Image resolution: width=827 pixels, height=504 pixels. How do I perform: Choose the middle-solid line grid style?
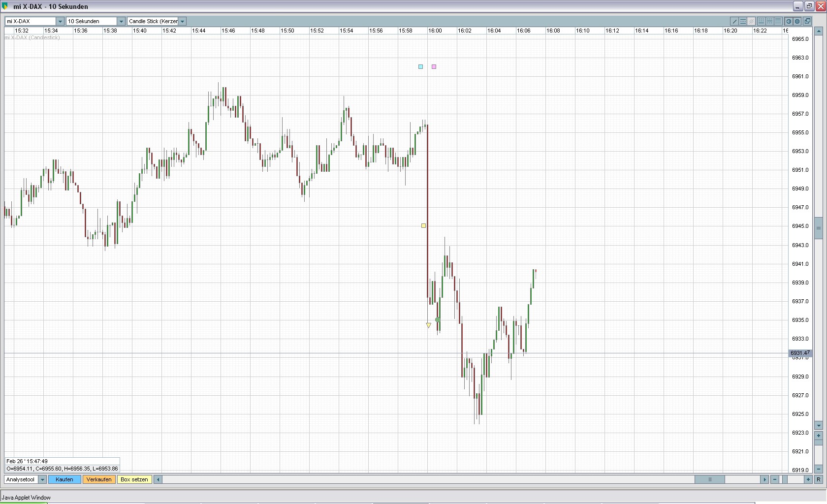point(770,21)
